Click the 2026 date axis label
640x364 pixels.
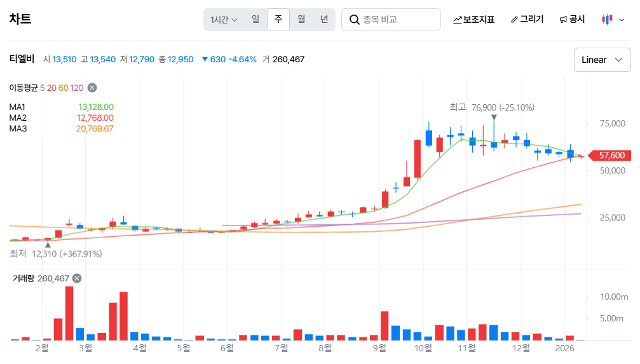[564, 348]
